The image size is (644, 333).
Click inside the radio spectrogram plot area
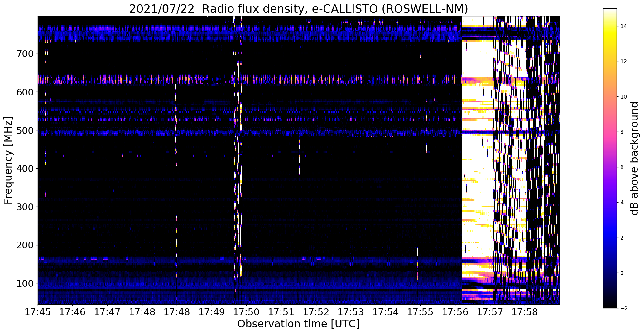[x=299, y=160]
